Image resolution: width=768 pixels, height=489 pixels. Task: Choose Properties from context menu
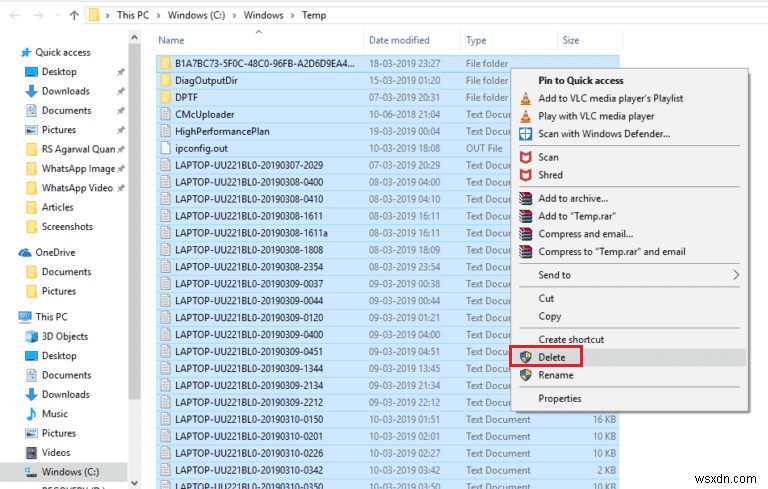pos(559,398)
